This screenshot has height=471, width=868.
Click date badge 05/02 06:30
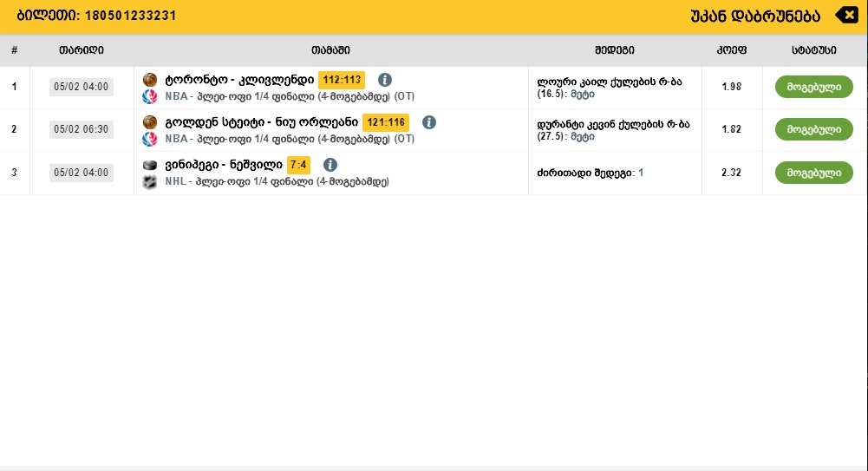click(x=82, y=129)
